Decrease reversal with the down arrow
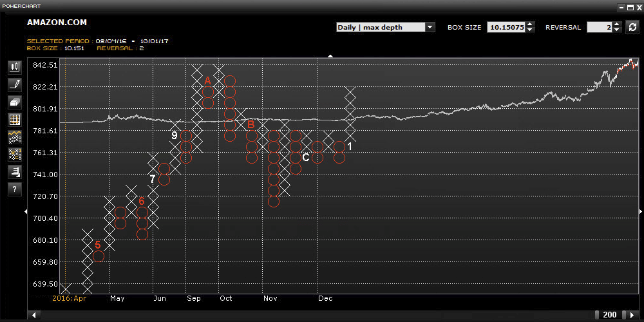This screenshot has width=644, height=322. pos(616,30)
